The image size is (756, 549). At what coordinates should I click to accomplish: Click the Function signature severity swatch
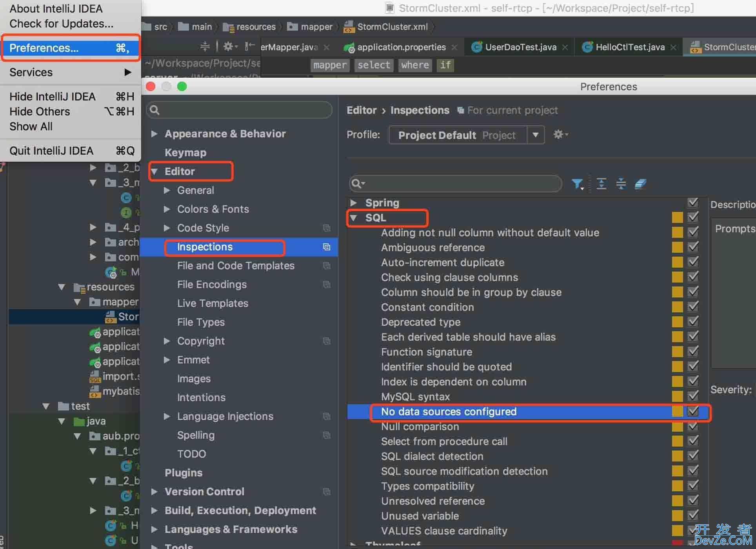click(677, 352)
